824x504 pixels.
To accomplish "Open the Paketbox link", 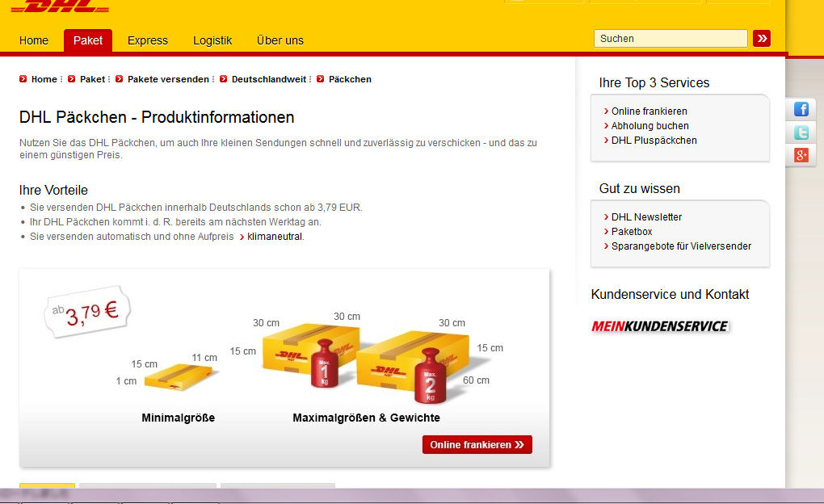I will coord(632,232).
